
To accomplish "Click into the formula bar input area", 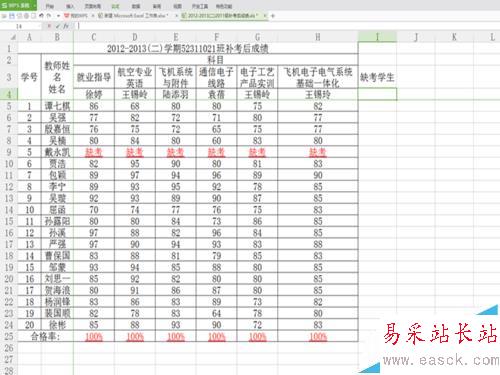I will click(x=287, y=26).
